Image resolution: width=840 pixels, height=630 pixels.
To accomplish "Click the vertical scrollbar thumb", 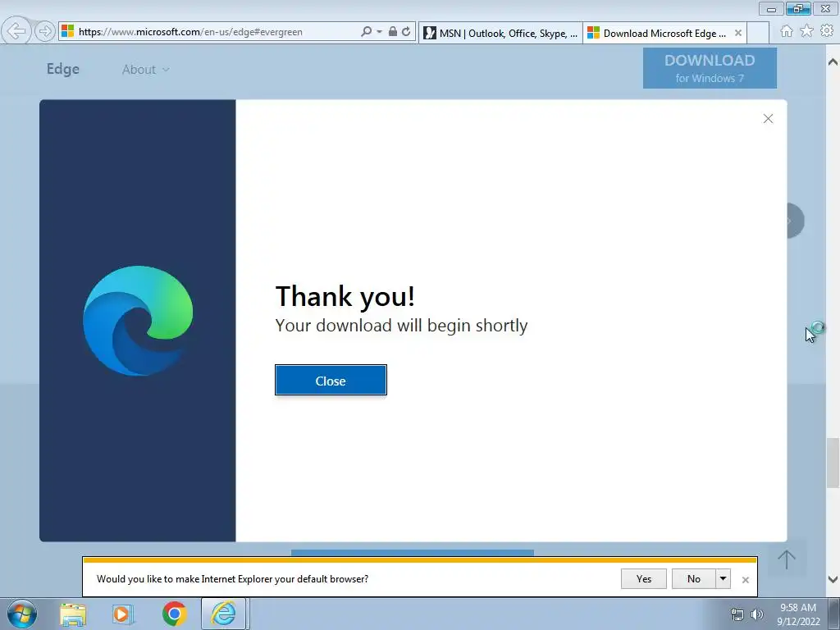I will pos(833,463).
